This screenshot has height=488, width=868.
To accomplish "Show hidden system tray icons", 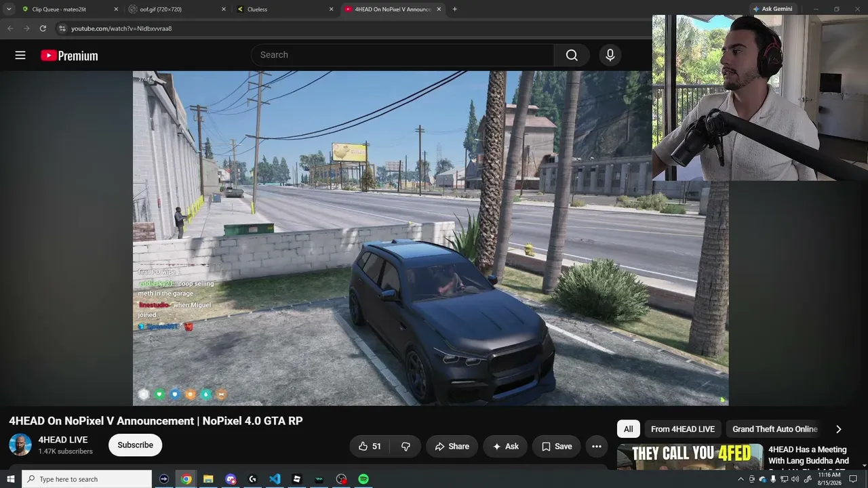I will pos(741,479).
